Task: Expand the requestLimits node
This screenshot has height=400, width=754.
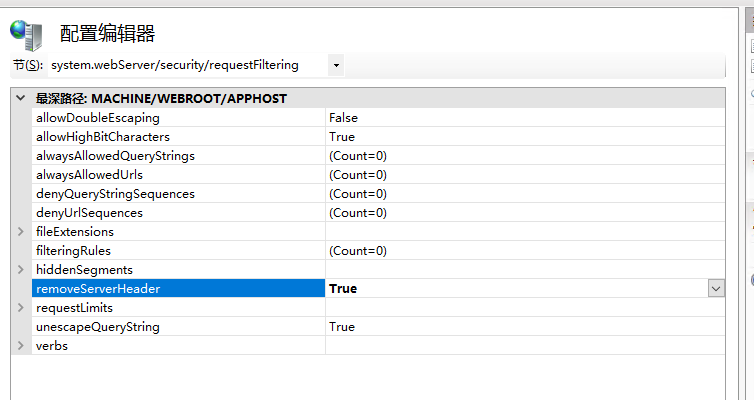Action: [x=21, y=307]
